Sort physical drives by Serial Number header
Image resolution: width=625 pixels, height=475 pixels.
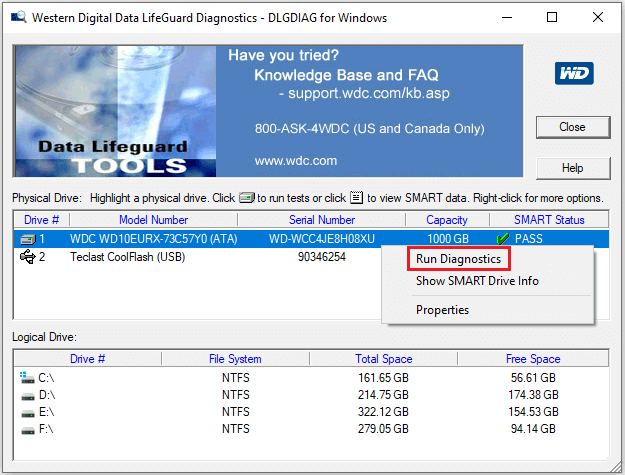[x=321, y=220]
